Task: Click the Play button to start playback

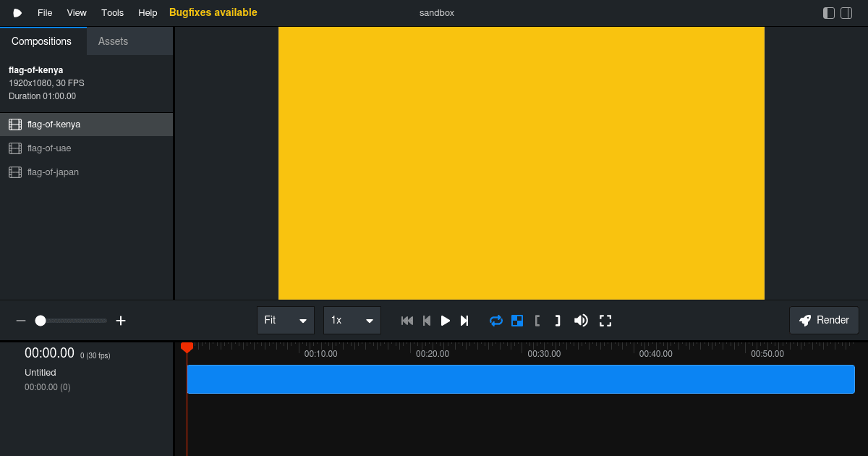Action: coord(445,320)
